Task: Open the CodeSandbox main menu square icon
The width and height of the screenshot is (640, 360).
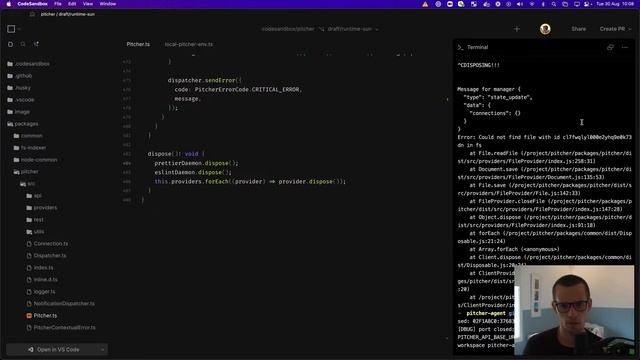Action: 11,29
